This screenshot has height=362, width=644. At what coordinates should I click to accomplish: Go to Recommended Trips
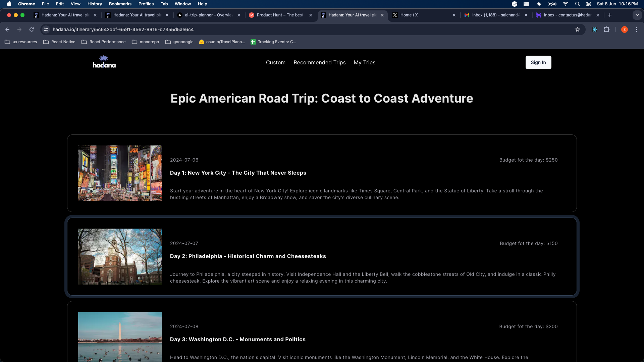pyautogui.click(x=319, y=63)
